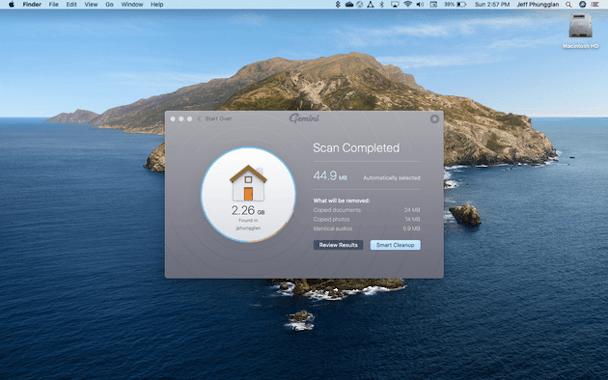Open Siri from the menu bar
608x380 pixels.
pyautogui.click(x=582, y=5)
